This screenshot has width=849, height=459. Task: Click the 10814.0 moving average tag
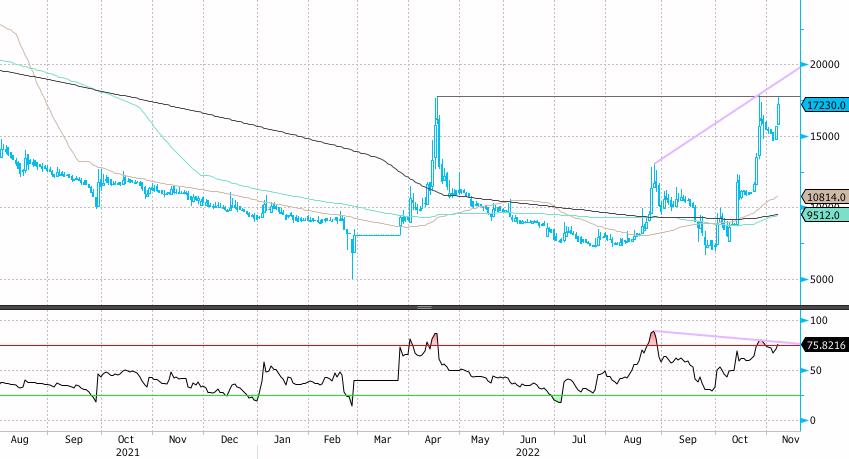coord(826,198)
